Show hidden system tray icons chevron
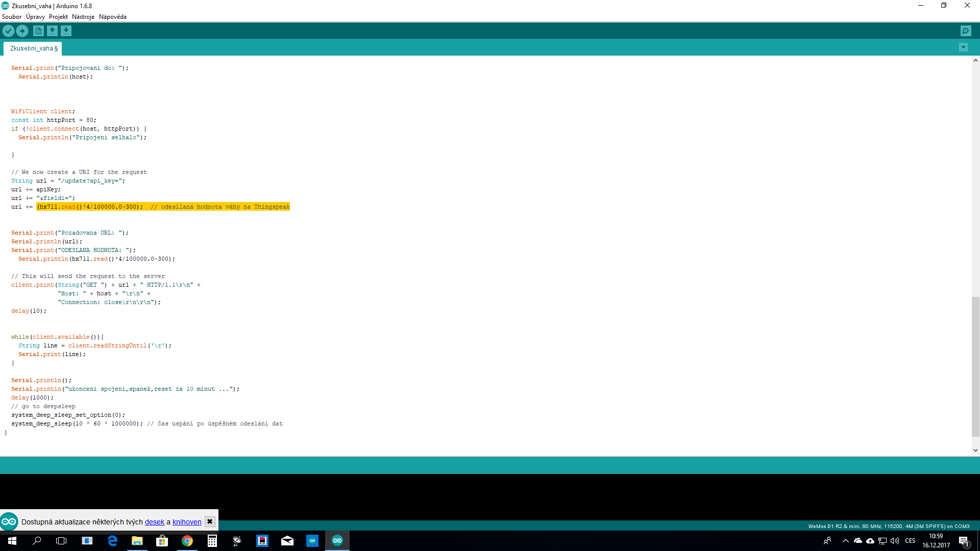980x551 pixels. pos(845,541)
